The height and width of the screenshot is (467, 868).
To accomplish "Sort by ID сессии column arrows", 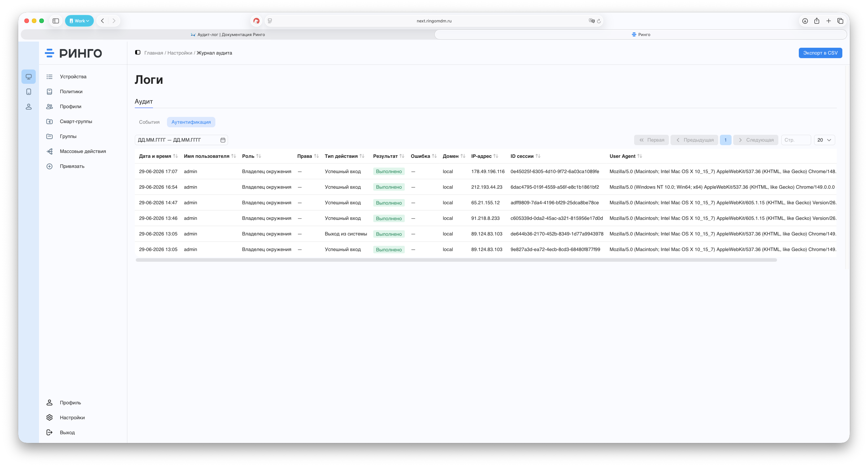I will [x=538, y=156].
